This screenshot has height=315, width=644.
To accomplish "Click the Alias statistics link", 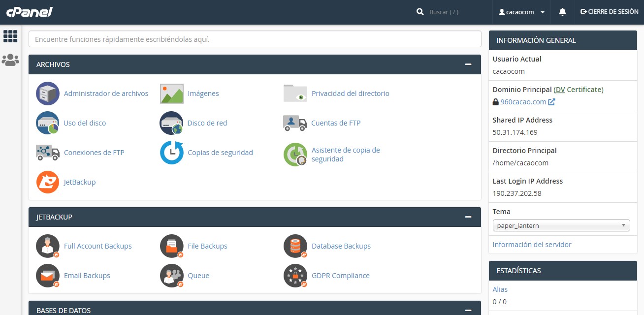I will click(500, 289).
